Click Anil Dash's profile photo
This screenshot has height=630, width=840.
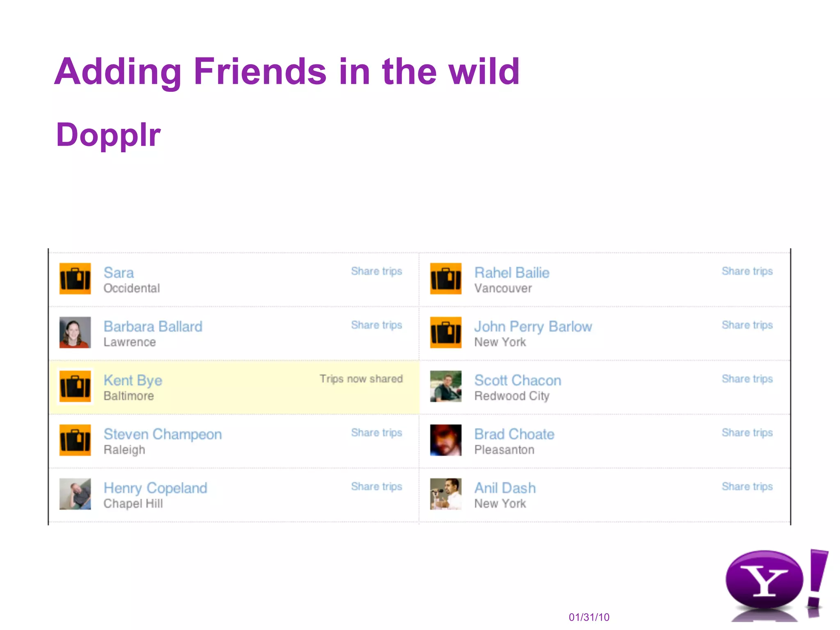coord(446,494)
